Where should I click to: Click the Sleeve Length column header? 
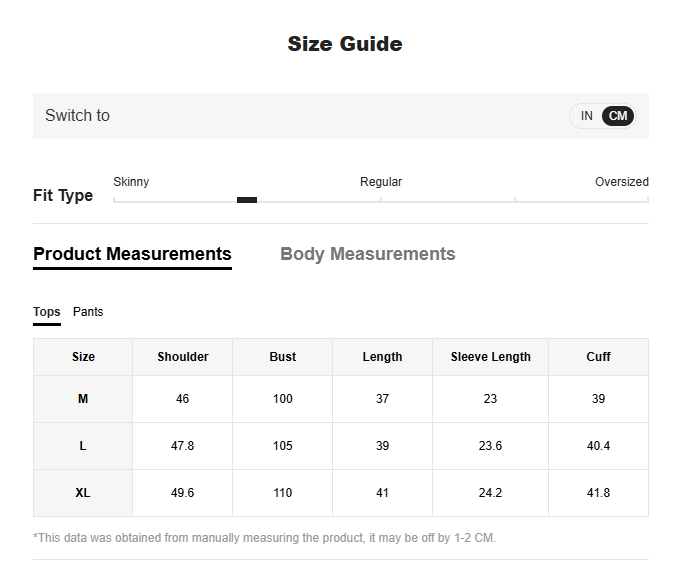pyautogui.click(x=491, y=357)
